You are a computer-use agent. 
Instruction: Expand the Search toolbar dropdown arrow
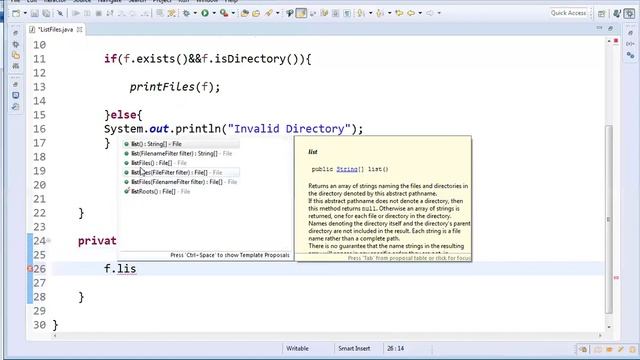point(278,13)
